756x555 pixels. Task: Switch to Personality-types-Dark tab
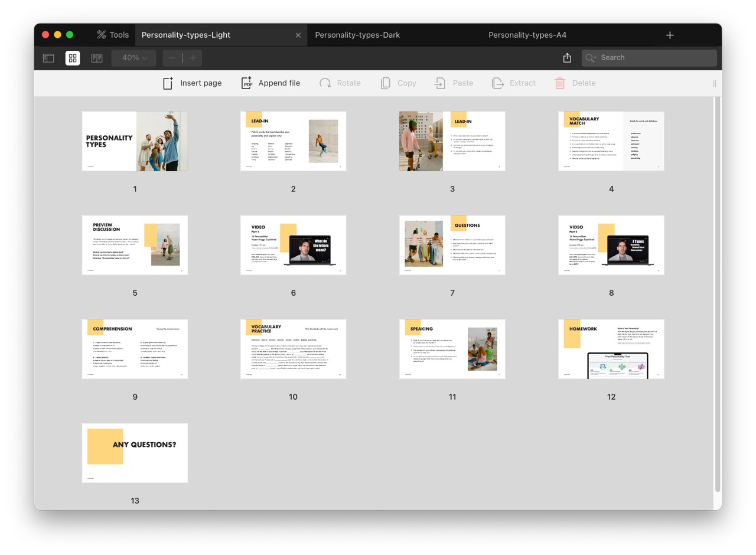(357, 35)
